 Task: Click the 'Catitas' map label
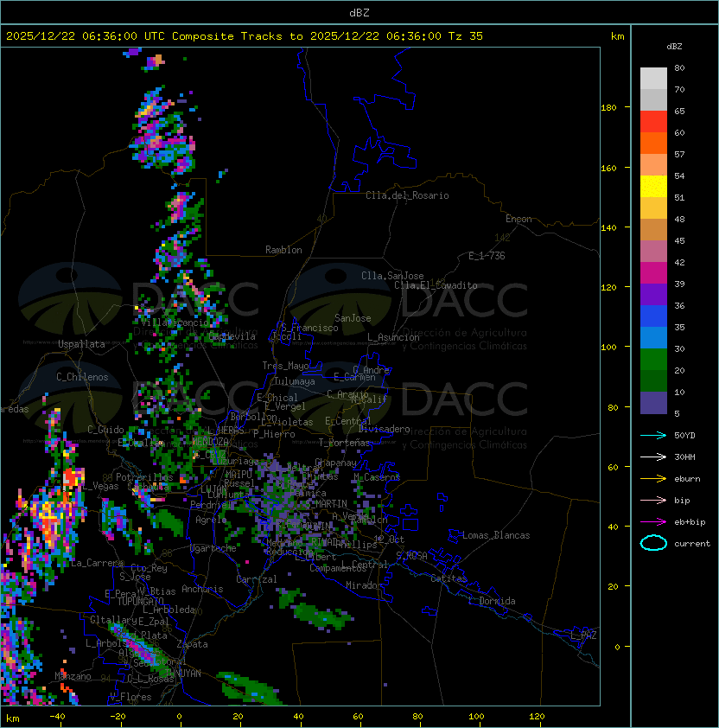pyautogui.click(x=449, y=578)
